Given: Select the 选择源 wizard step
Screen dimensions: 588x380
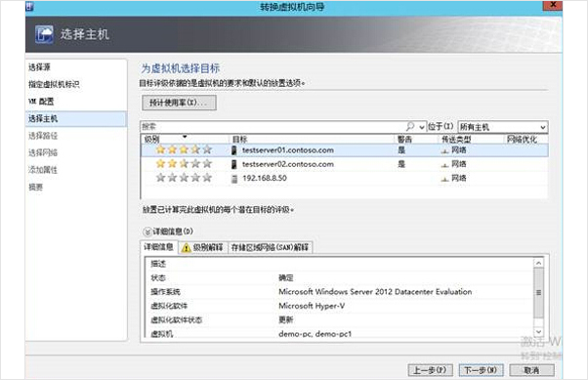Looking at the screenshot, I should 39,67.
